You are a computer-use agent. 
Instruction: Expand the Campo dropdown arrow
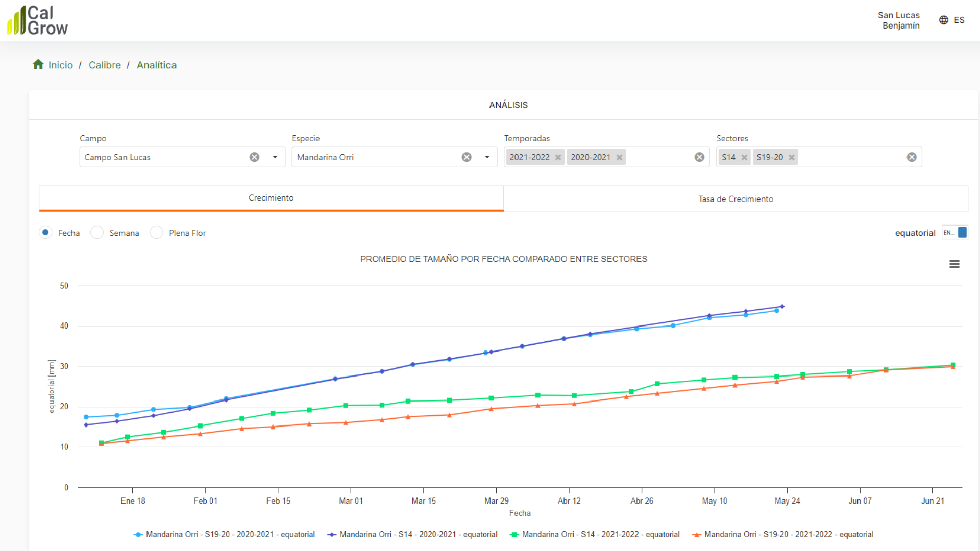coord(275,157)
